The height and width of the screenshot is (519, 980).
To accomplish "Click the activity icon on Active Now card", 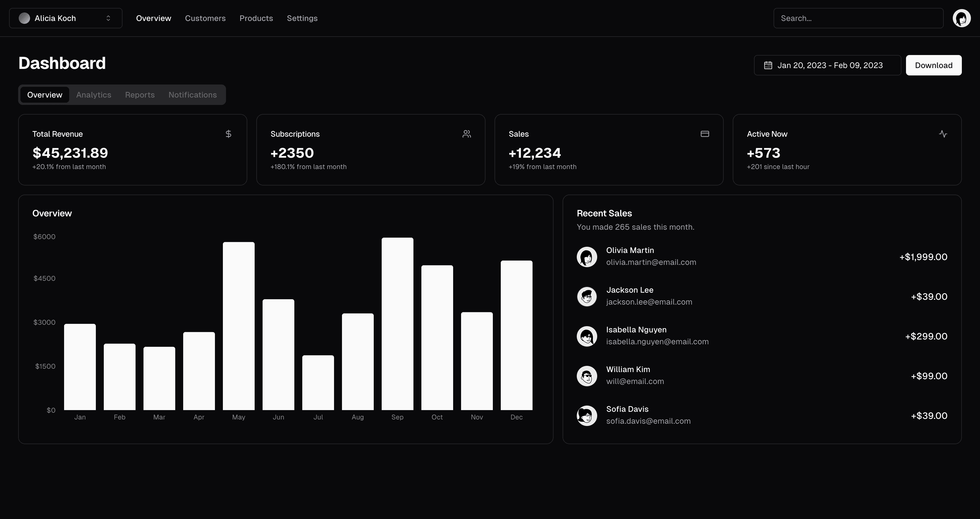I will coord(943,134).
